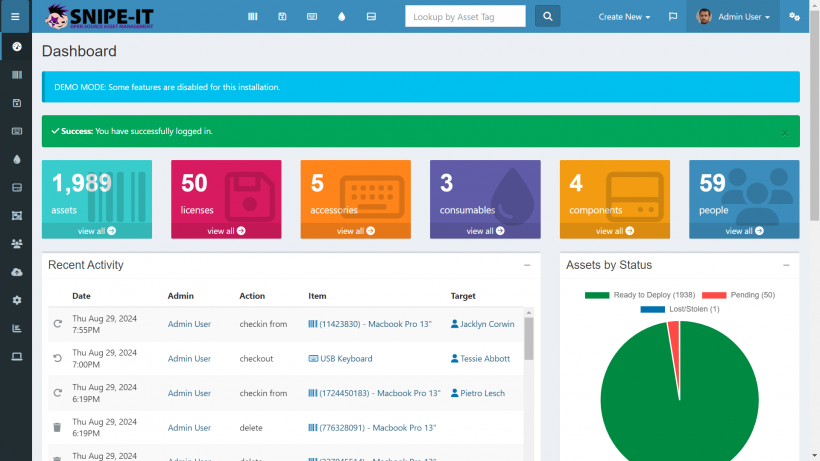Collapse the Recent Activity panel
The image size is (820, 461).
527,265
